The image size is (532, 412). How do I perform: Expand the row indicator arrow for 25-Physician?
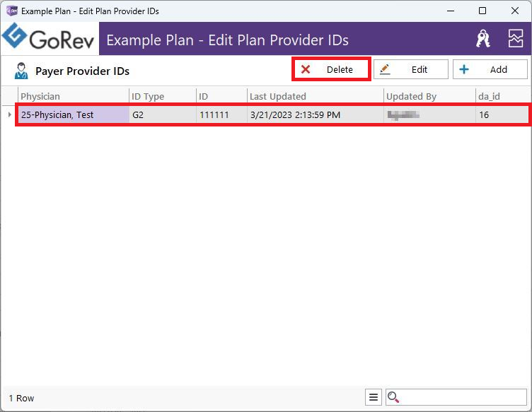[9, 114]
